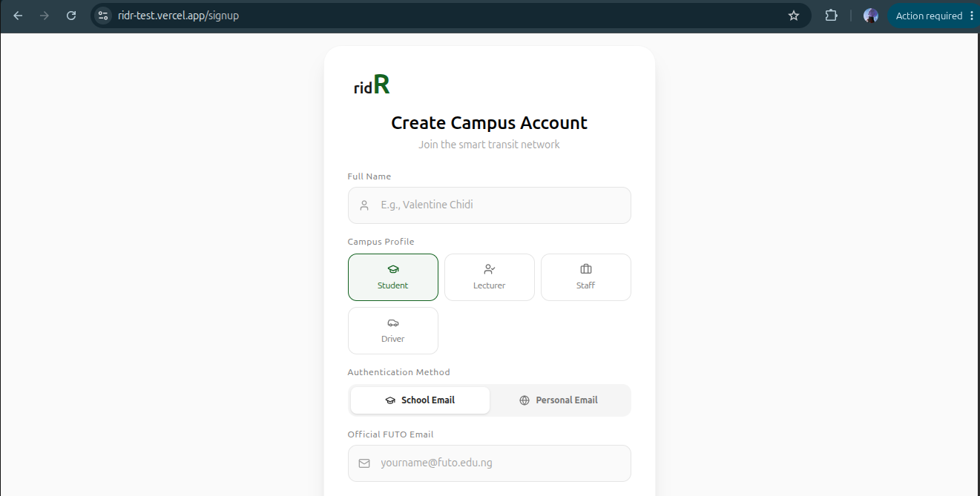
Task: Switch to Personal Email authentication
Action: [x=559, y=400]
